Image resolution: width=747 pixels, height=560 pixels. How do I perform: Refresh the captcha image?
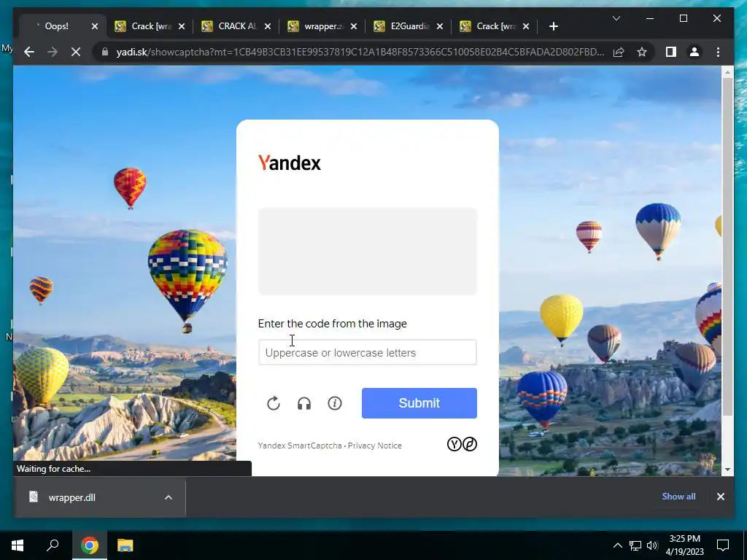point(274,403)
